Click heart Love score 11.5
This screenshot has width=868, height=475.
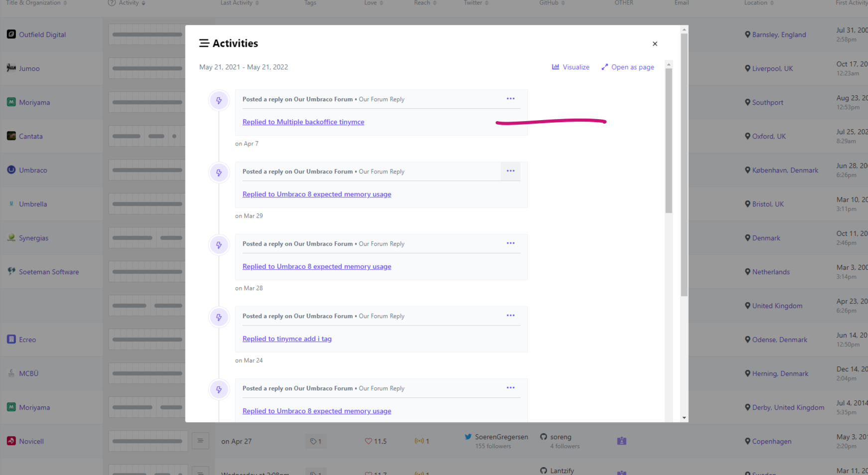[376, 441]
